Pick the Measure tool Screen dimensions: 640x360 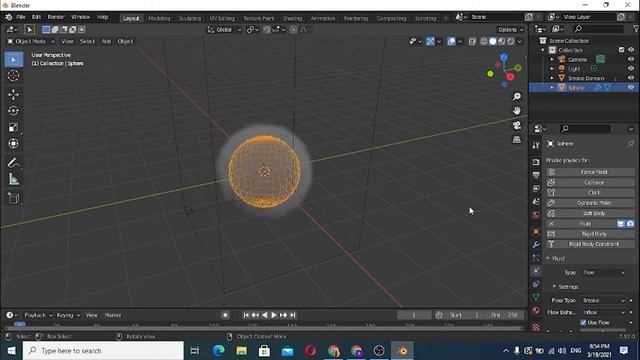[13, 179]
